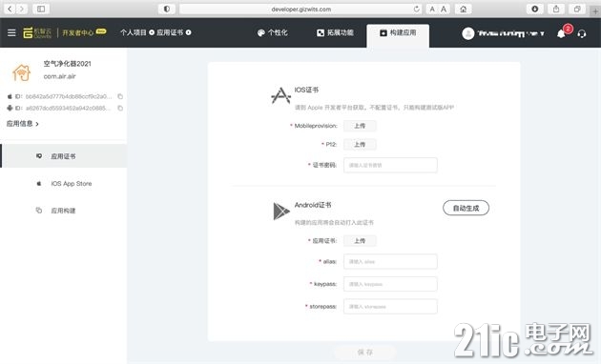
Task: Click the storepass input field
Action: click(390, 307)
